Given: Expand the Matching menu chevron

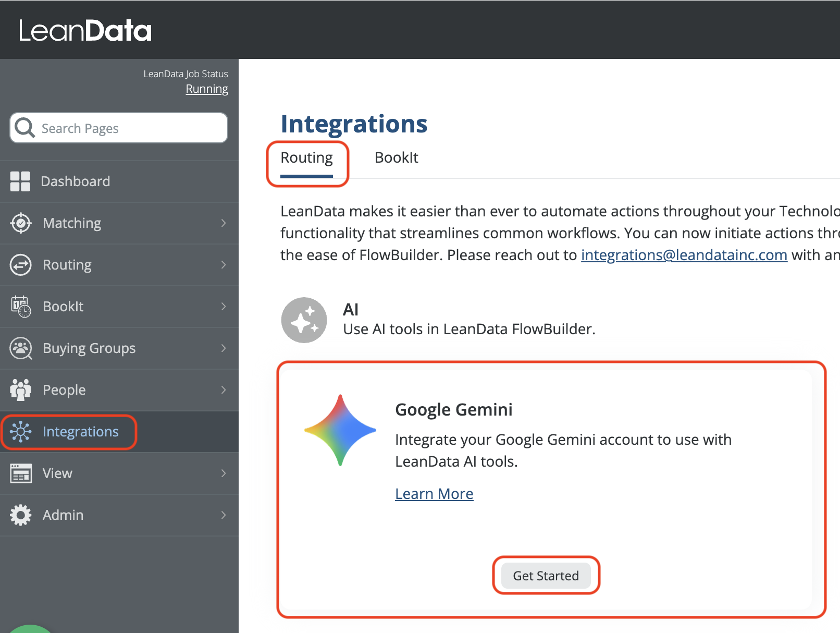Looking at the screenshot, I should coord(224,223).
